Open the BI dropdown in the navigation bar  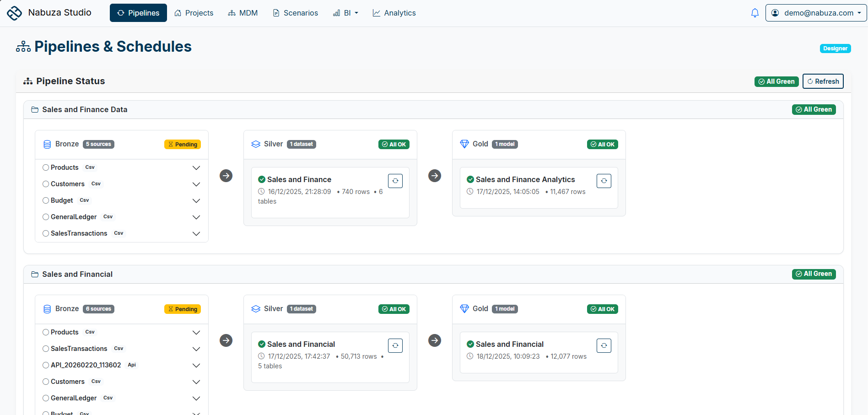(345, 12)
